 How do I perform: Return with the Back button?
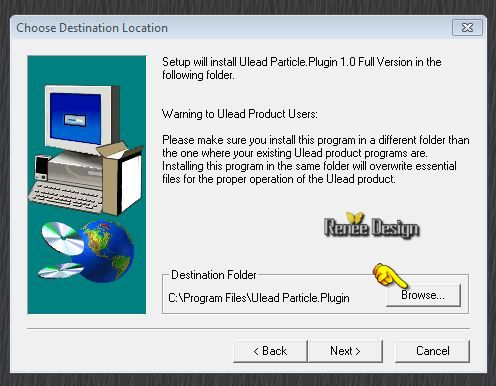pos(270,351)
